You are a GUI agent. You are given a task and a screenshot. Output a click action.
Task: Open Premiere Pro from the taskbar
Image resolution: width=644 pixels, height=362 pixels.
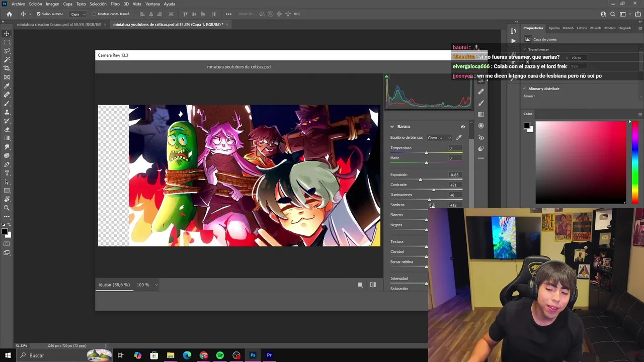[269, 355]
